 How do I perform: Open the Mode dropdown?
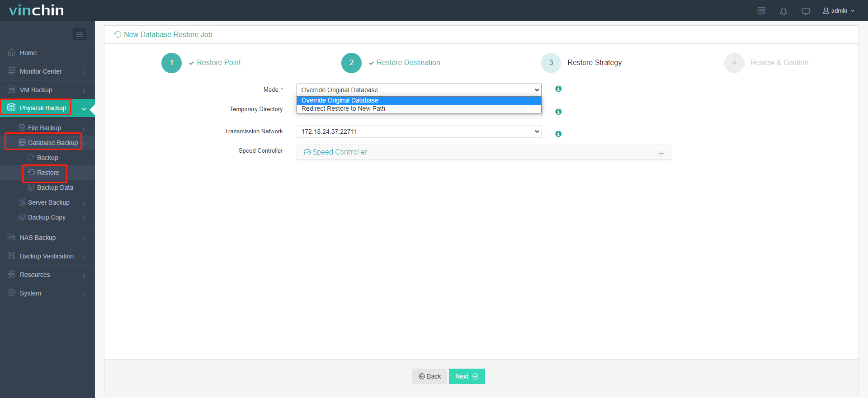point(419,90)
